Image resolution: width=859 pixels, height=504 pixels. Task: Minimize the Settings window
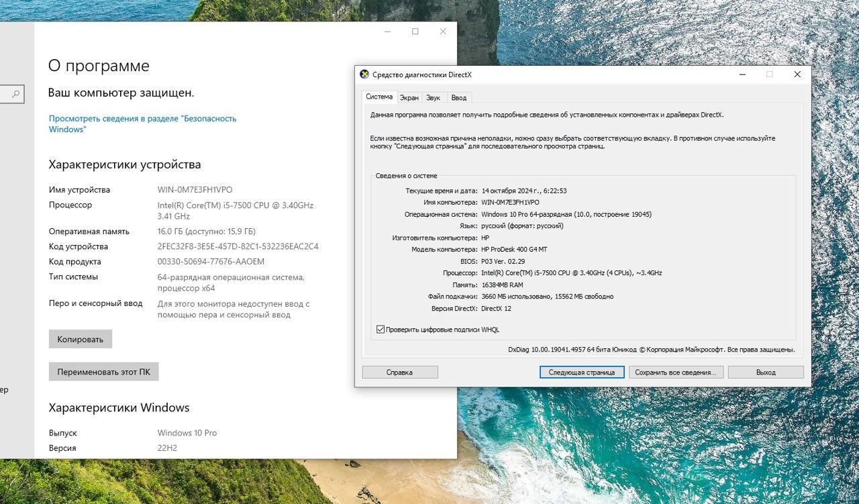(387, 32)
